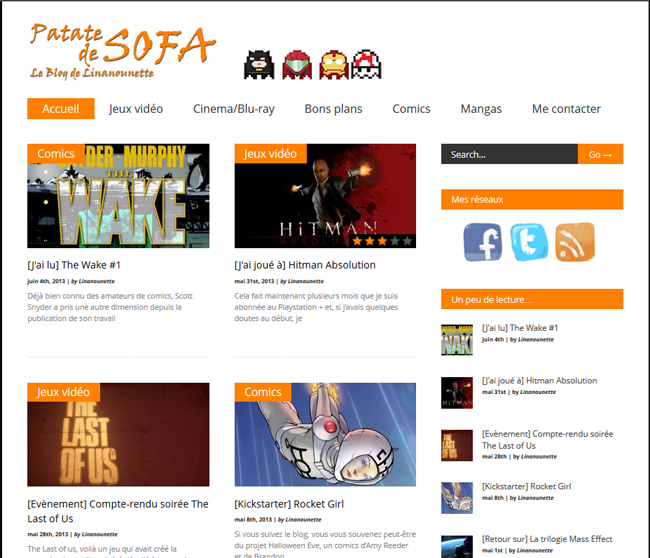Click the Comics tag on The Wake

pyautogui.click(x=55, y=154)
